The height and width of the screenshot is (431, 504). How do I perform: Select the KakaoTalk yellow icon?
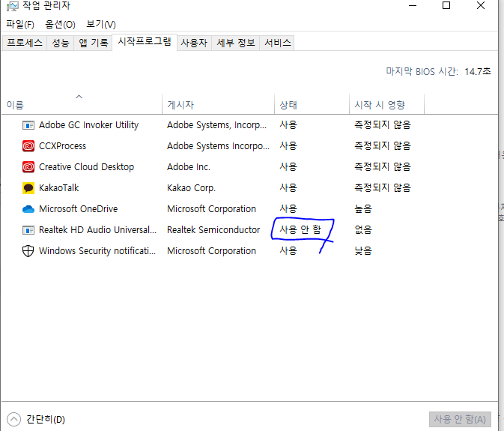28,188
